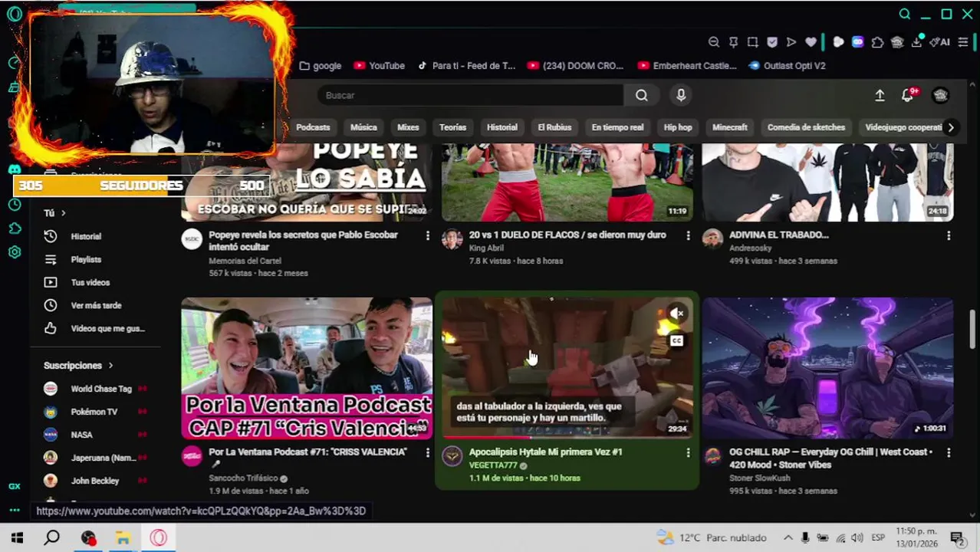980x552 pixels.
Task: Click the taskbar volume speaker icon
Action: (857, 537)
